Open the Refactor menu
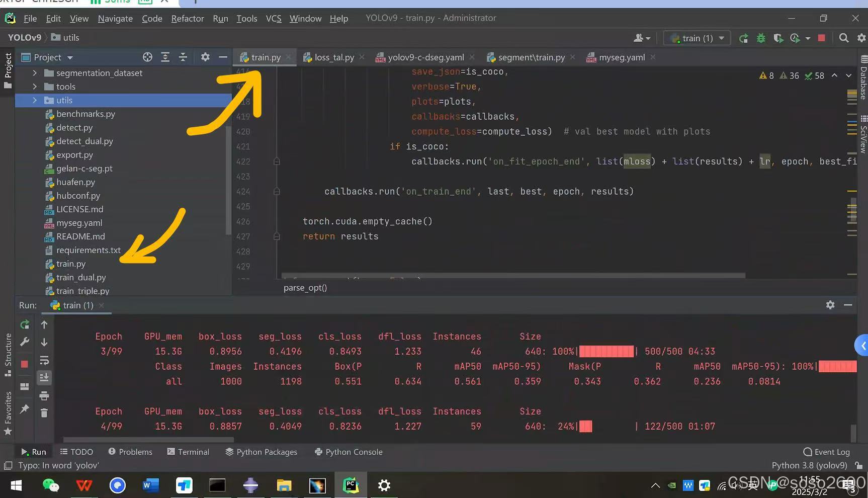This screenshot has height=498, width=868. [188, 19]
